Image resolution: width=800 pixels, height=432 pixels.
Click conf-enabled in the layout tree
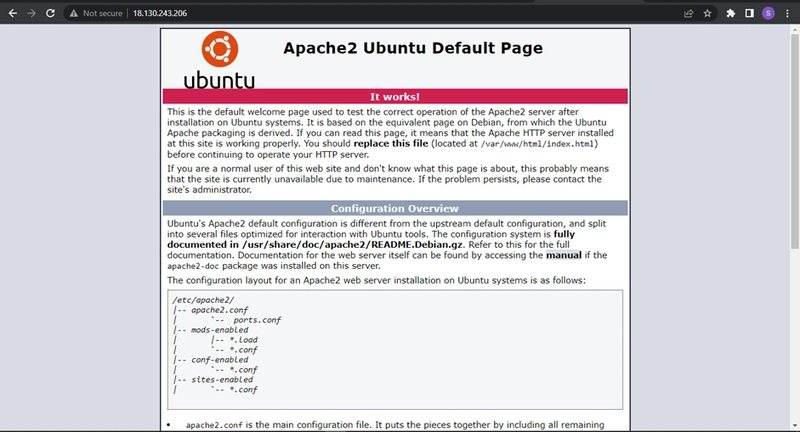(x=219, y=360)
